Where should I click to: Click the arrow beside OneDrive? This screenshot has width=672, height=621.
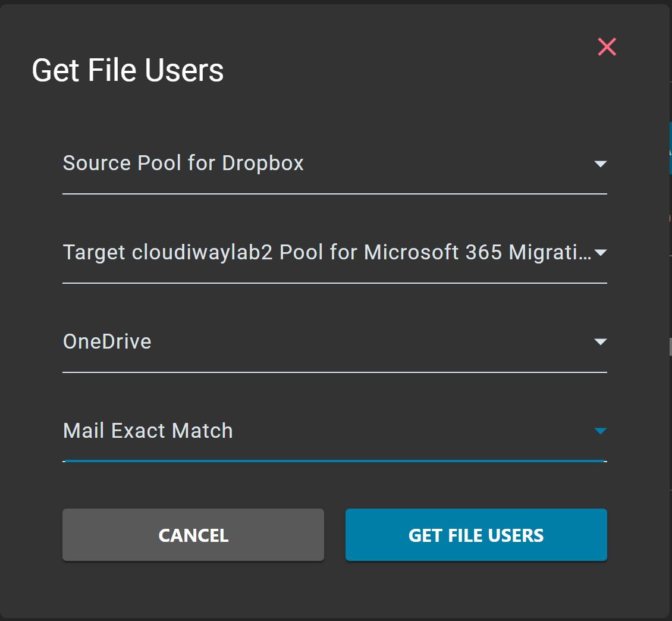(x=601, y=342)
